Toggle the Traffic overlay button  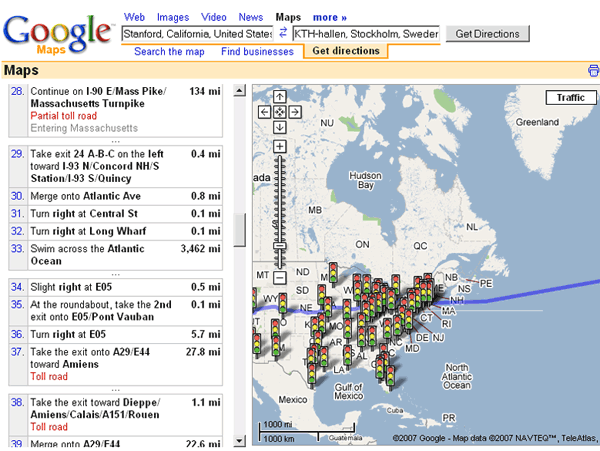(x=571, y=98)
